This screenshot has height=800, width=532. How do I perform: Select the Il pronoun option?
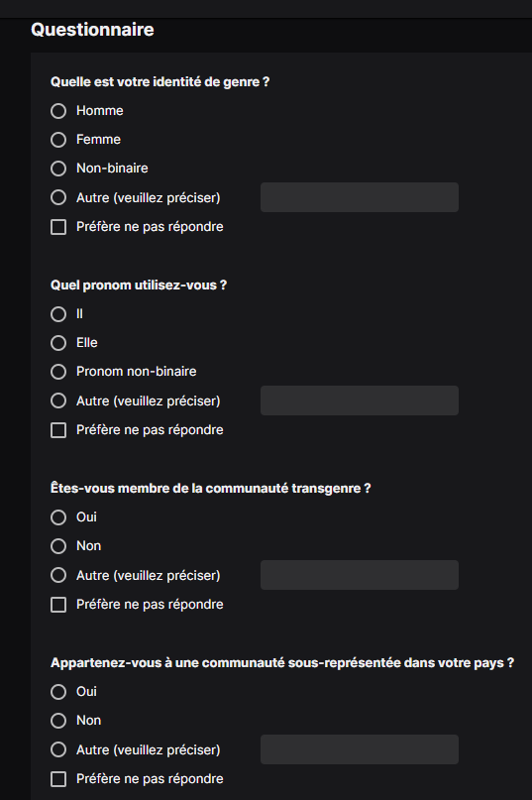click(x=58, y=314)
